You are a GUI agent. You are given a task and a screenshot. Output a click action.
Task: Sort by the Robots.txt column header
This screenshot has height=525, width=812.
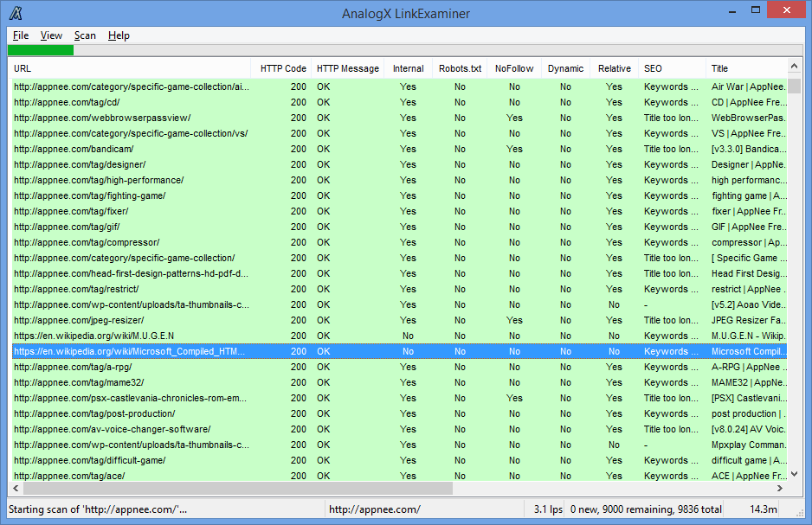(460, 68)
